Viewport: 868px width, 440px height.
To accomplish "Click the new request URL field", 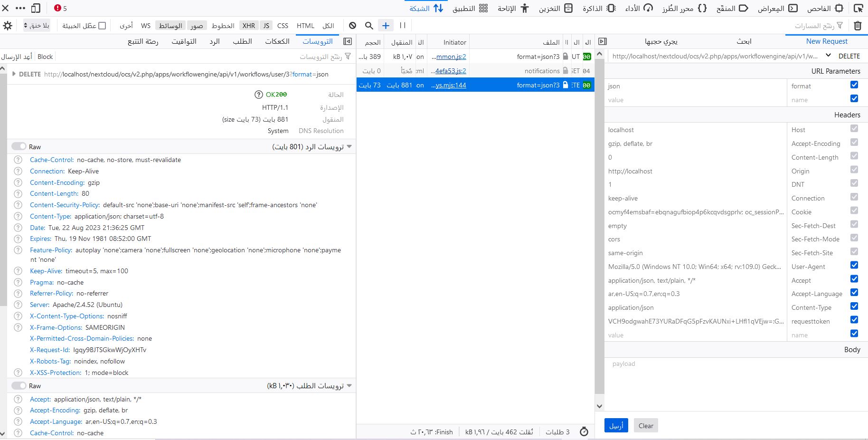I will pyautogui.click(x=715, y=56).
